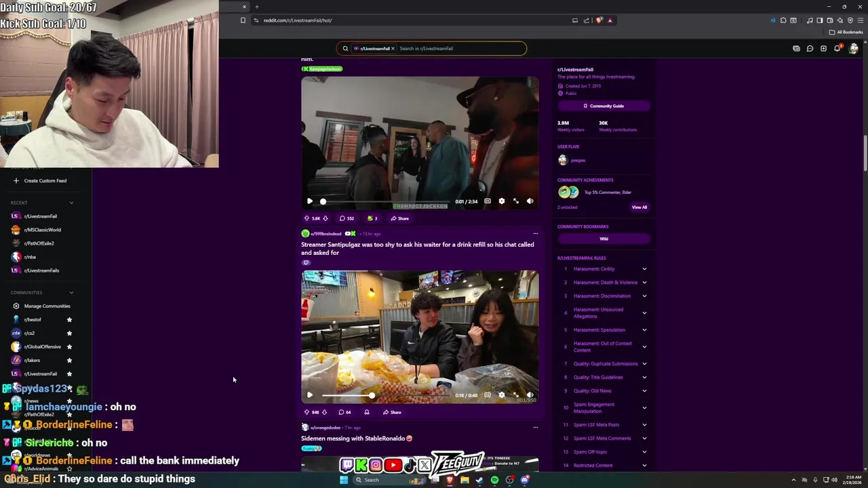The height and width of the screenshot is (488, 868).
Task: Toggle mute on the Rampage Jackson video
Action: [x=530, y=201]
